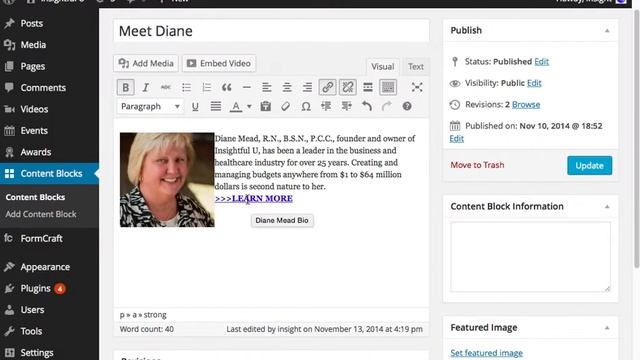
Task: Select Add Content Block submenu item
Action: [41, 214]
